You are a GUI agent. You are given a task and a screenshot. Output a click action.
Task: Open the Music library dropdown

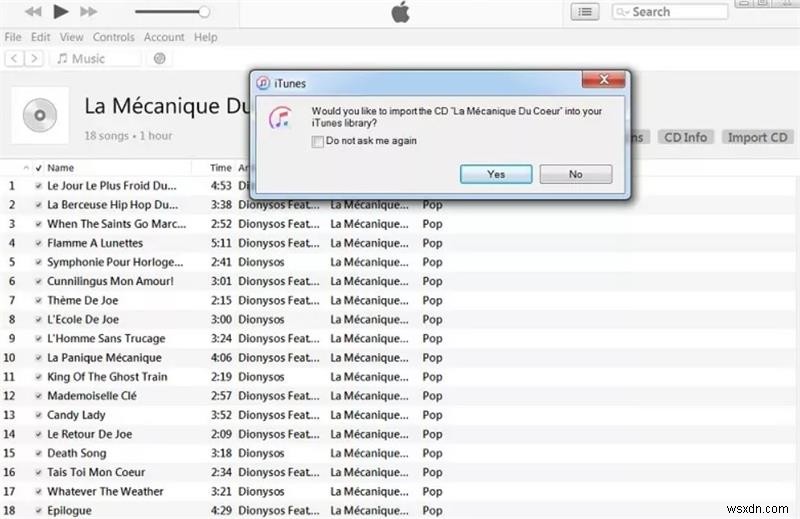(95, 59)
